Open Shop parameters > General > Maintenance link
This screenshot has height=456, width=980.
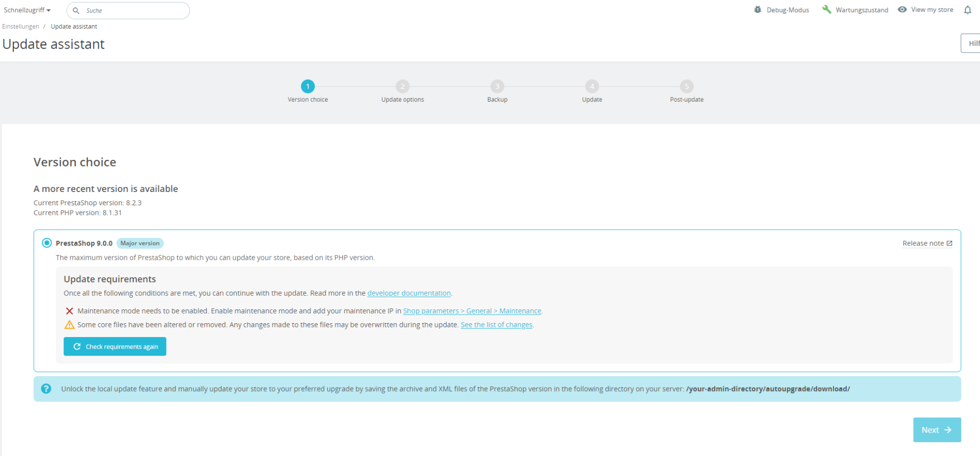(472, 311)
